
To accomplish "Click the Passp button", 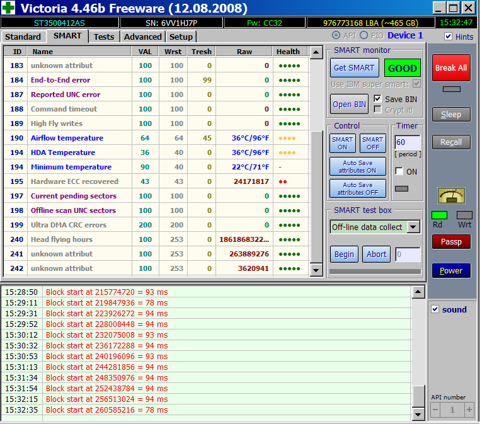I will (451, 241).
